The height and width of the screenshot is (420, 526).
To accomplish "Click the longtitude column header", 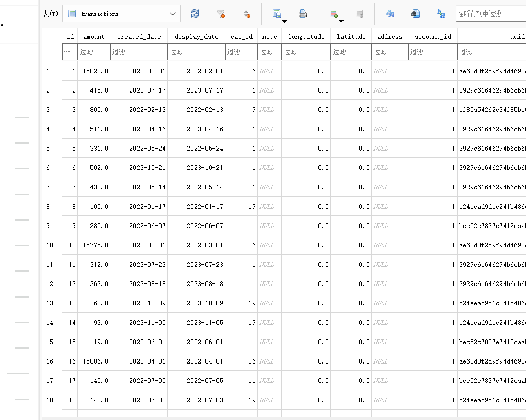I will pyautogui.click(x=306, y=36).
